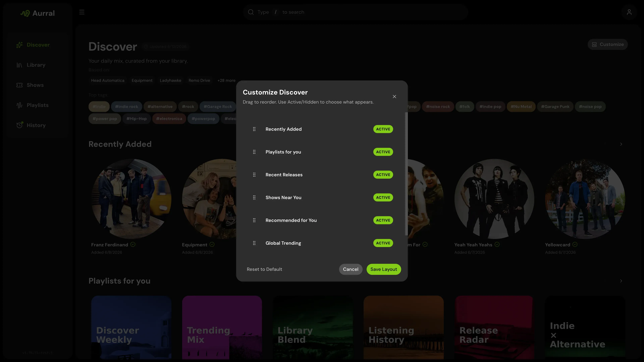Image resolution: width=644 pixels, height=362 pixels.
Task: Open History in sidebar
Action: tap(38, 125)
